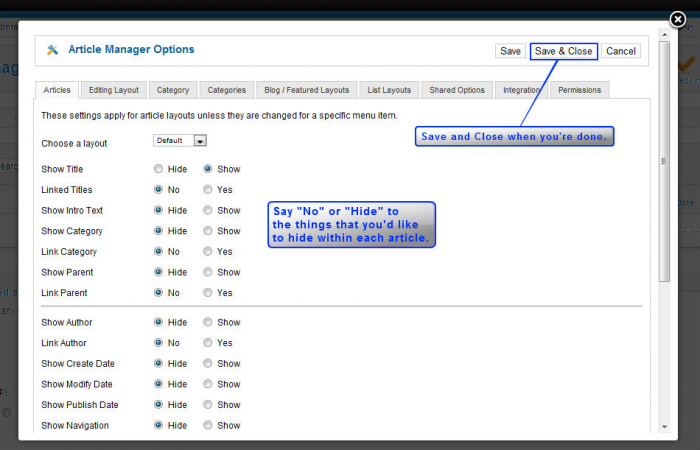
Task: Click the scrollbar up arrow
Action: pos(664,35)
